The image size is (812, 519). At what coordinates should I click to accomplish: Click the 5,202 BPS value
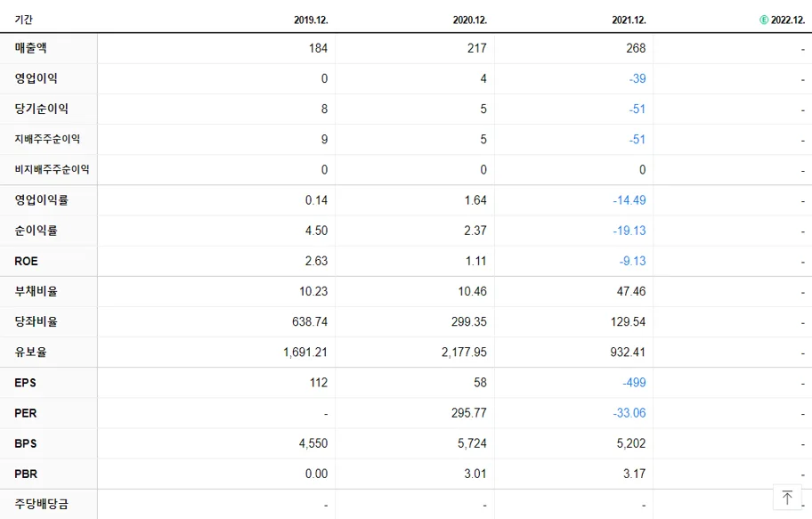631,443
